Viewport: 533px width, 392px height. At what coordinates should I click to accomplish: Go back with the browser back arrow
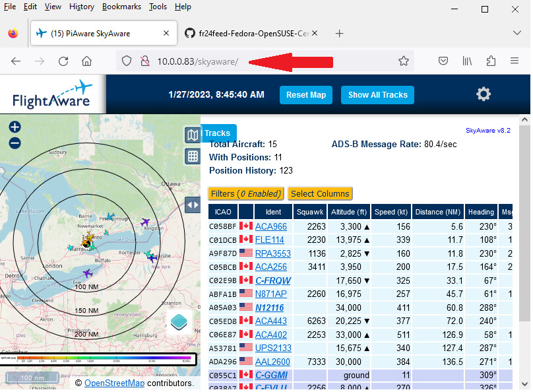(x=16, y=61)
